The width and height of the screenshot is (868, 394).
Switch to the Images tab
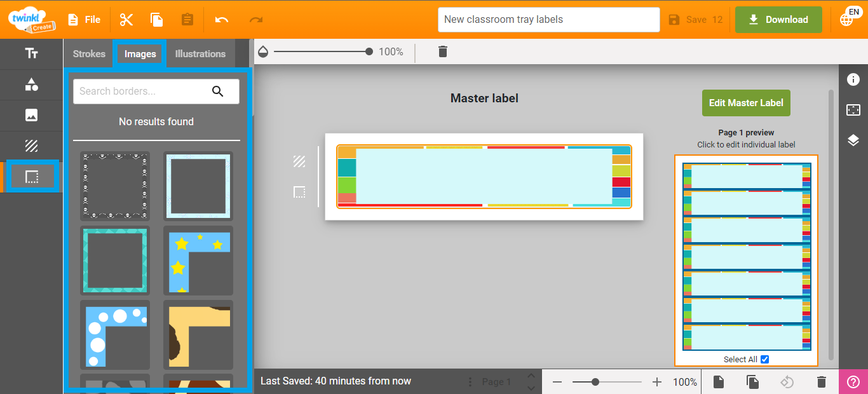[140, 54]
